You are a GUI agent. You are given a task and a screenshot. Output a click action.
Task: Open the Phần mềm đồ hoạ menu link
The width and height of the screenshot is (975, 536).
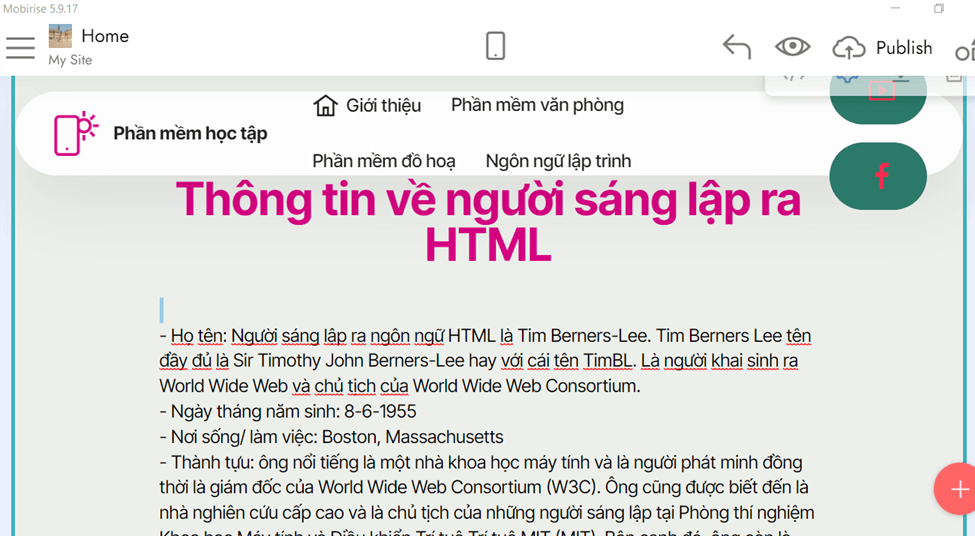coord(383,161)
